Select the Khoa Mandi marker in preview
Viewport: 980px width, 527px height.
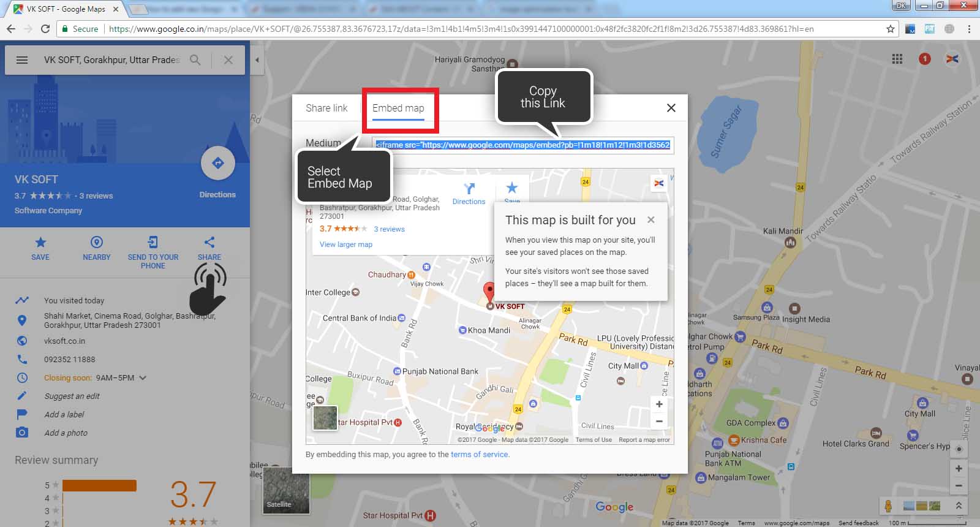[462, 330]
